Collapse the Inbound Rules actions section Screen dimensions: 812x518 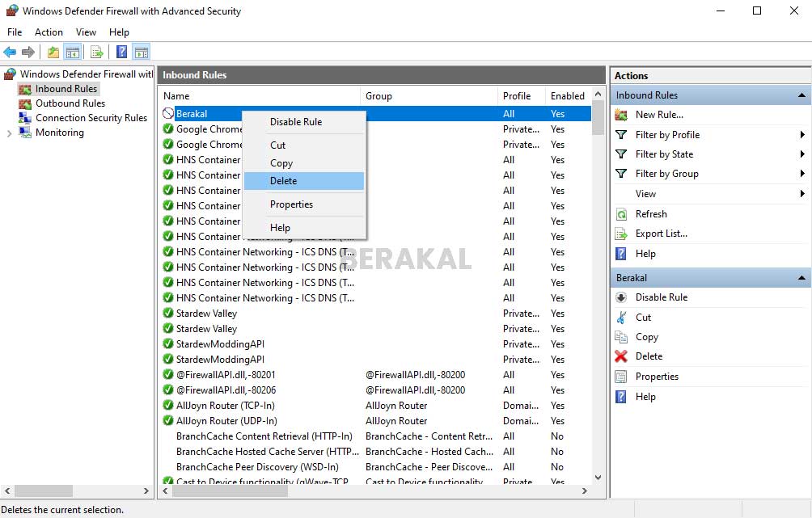coord(800,95)
